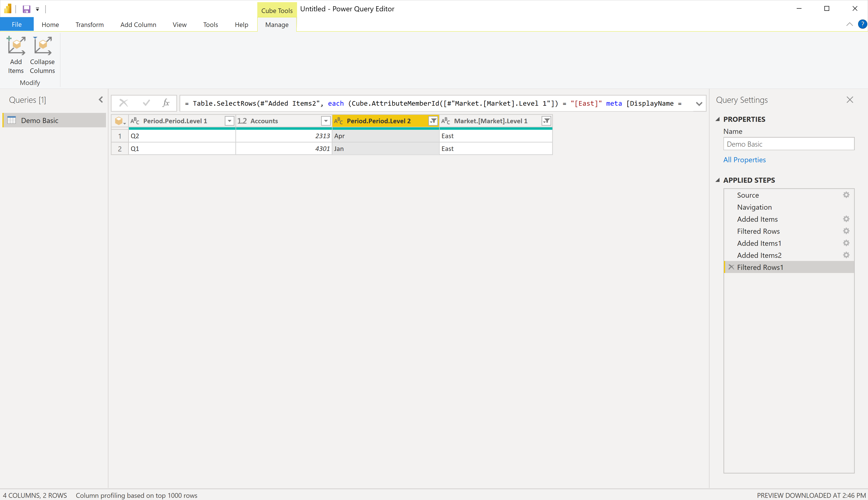Select the Filtered Rows applied step

(x=758, y=231)
